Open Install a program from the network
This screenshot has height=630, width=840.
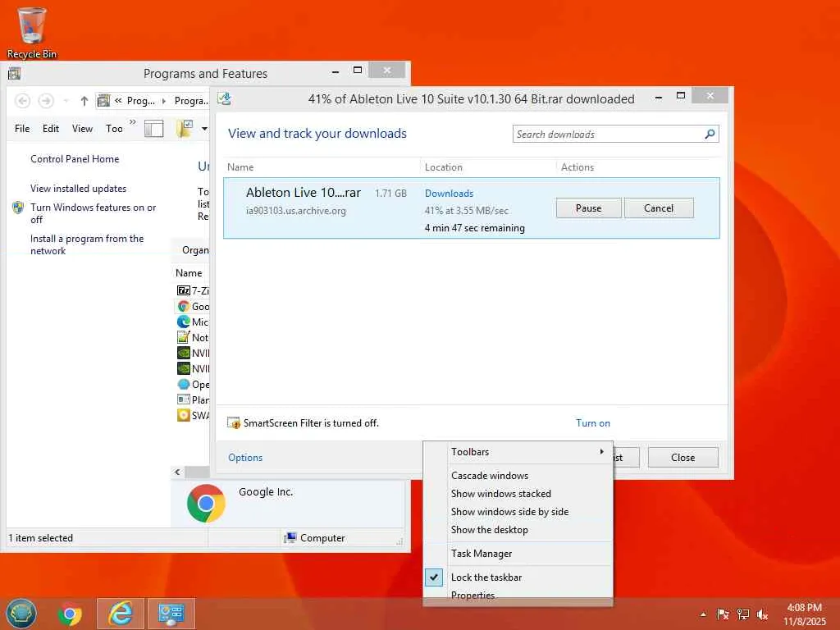(x=87, y=244)
